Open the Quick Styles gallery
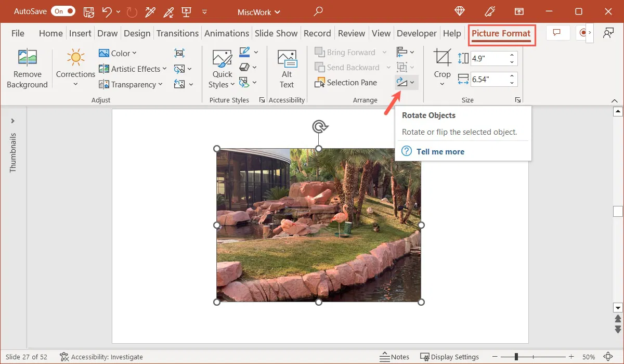 221,68
